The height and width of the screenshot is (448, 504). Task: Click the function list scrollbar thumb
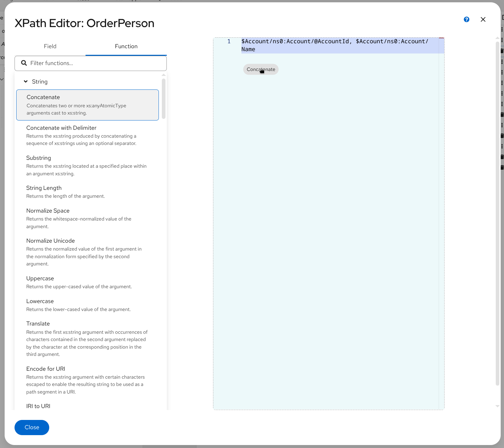click(x=163, y=98)
